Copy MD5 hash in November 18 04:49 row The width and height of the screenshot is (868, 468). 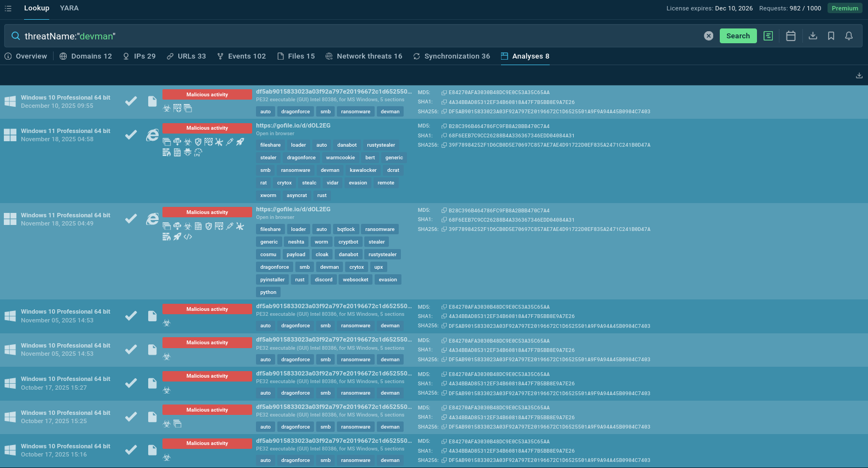point(444,210)
